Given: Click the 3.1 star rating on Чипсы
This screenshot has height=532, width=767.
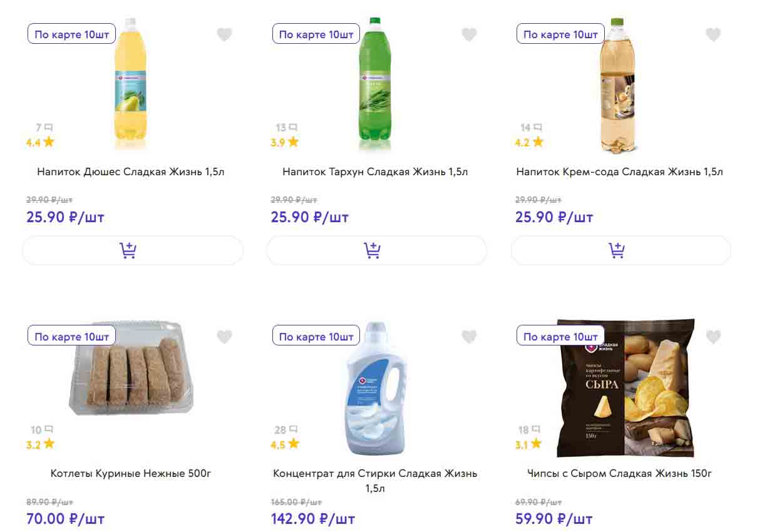Looking at the screenshot, I should [x=529, y=445].
